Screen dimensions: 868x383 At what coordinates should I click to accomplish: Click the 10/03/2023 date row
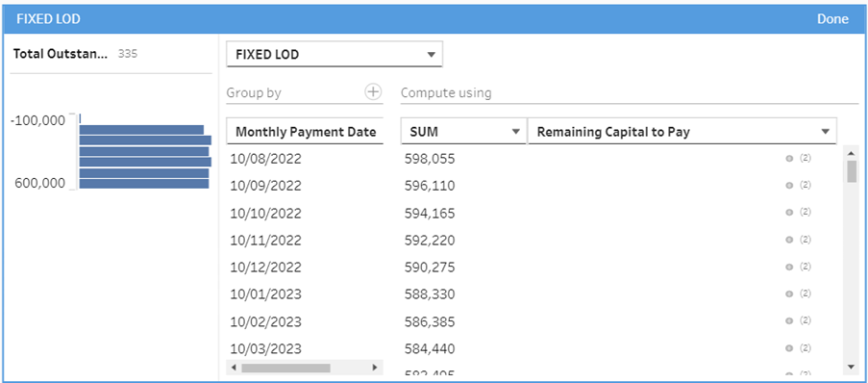(265, 348)
